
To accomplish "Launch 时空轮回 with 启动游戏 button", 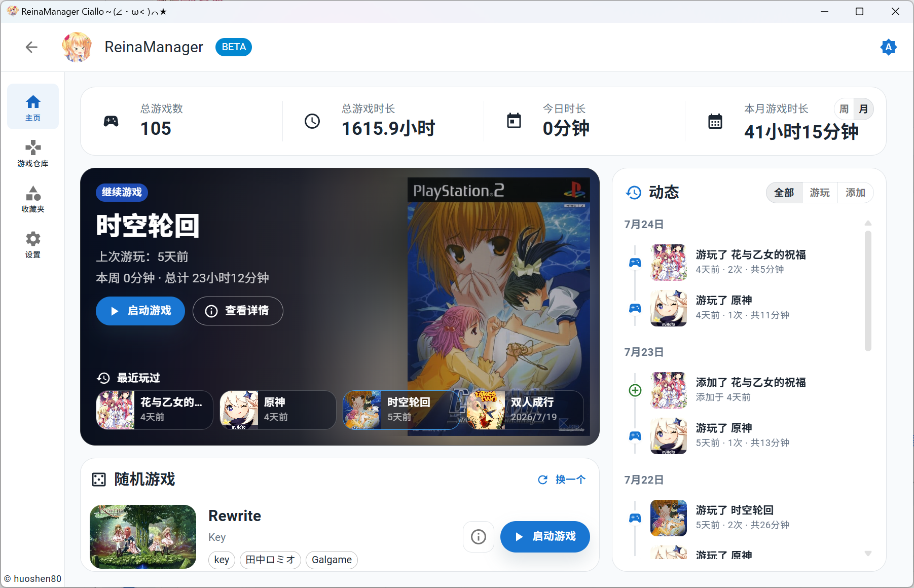I will coord(140,311).
